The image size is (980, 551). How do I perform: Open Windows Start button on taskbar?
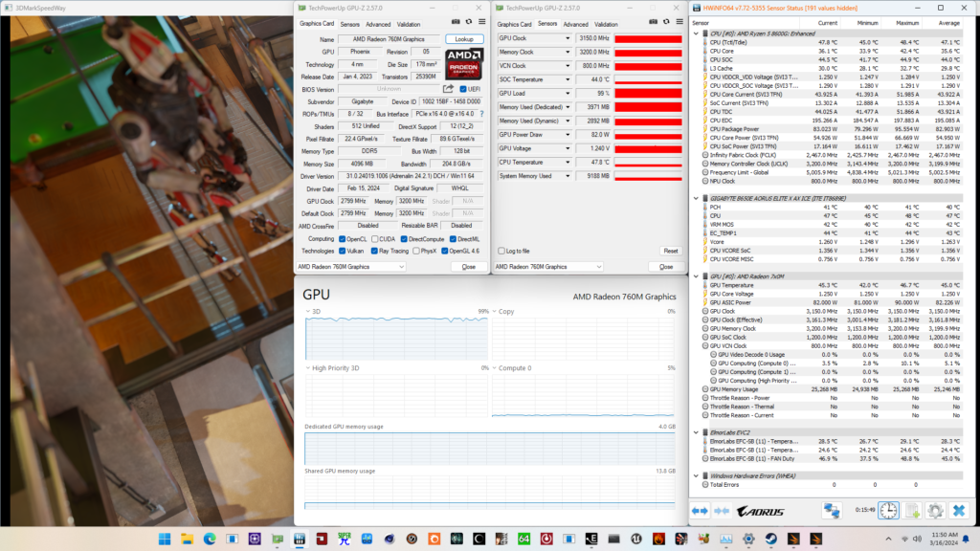pos(165,539)
